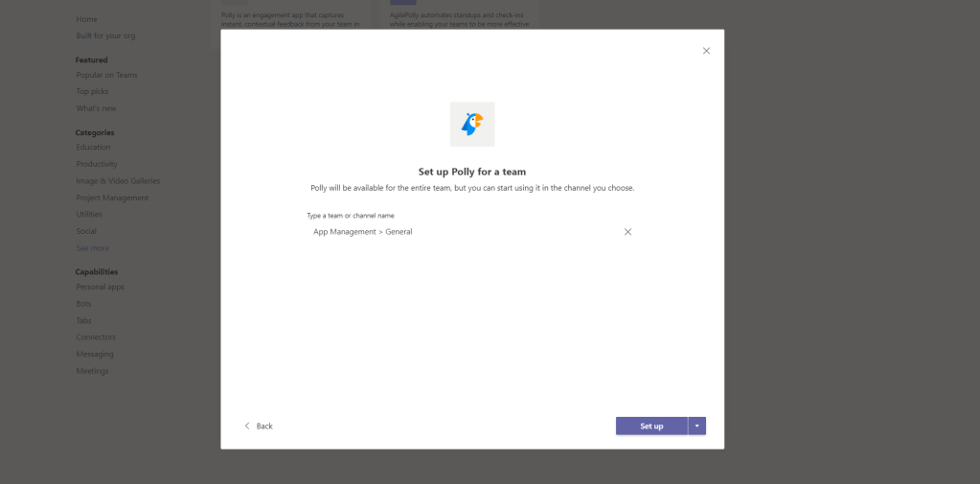Open Popular on Teams list

point(106,75)
